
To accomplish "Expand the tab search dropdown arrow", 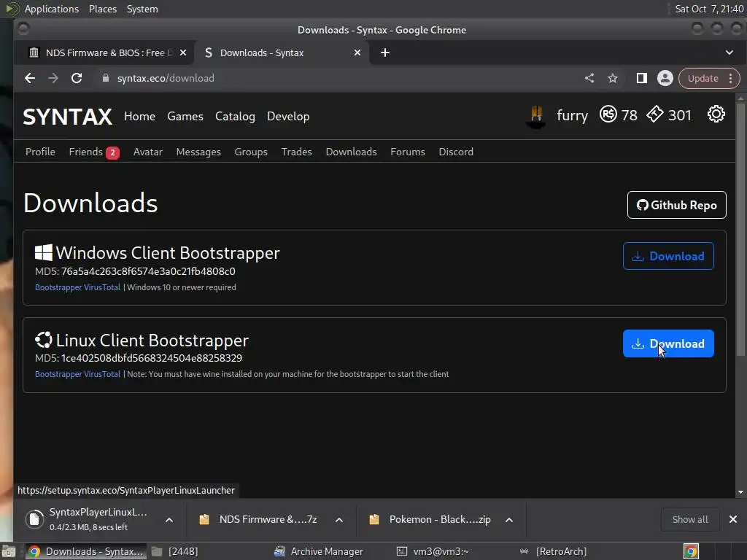I will 729,52.
